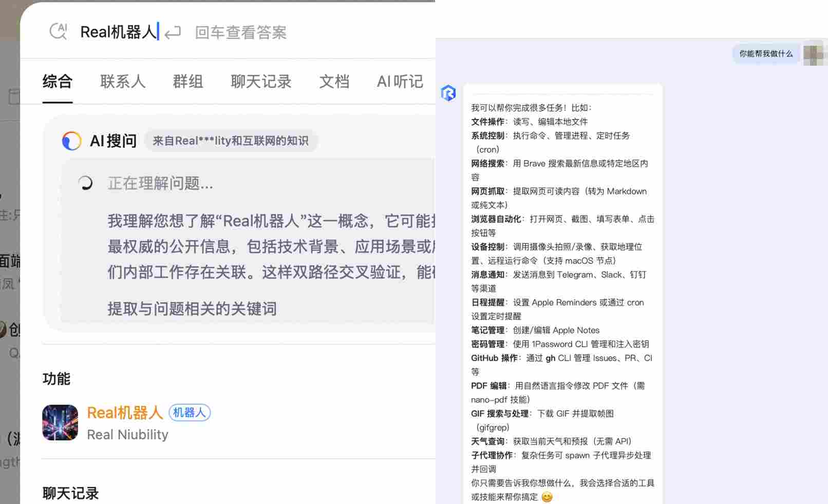Click the AI搜问 circular logo icon
Viewport: 828px width, 504px height.
[72, 140]
